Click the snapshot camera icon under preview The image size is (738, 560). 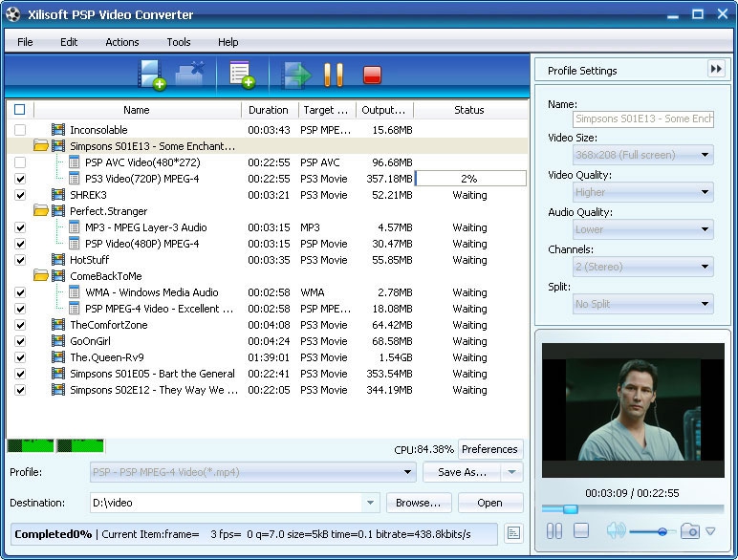click(x=689, y=531)
